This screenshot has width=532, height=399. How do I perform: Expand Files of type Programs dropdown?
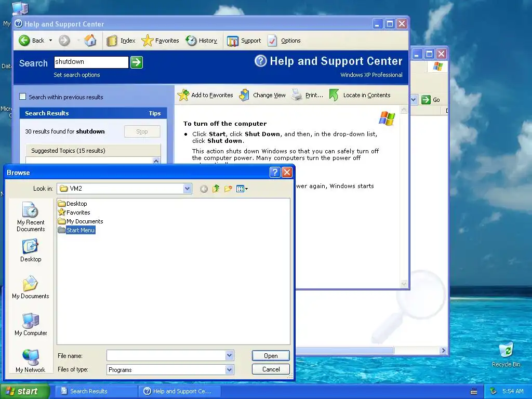coord(229,369)
